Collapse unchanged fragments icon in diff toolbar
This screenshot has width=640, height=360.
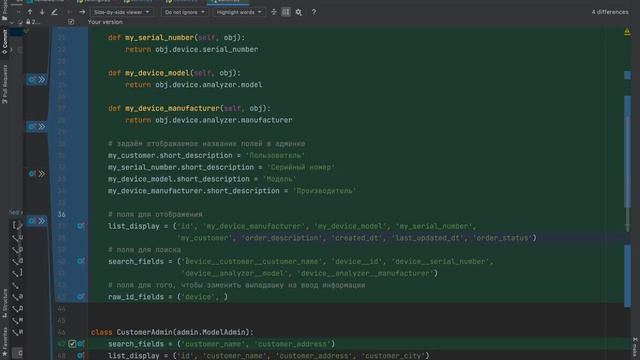click(274, 12)
